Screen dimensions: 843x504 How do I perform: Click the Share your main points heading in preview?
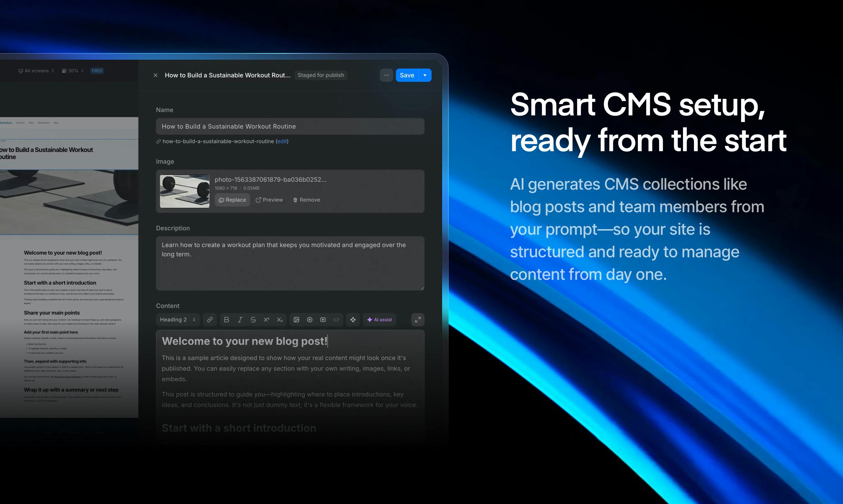point(52,313)
